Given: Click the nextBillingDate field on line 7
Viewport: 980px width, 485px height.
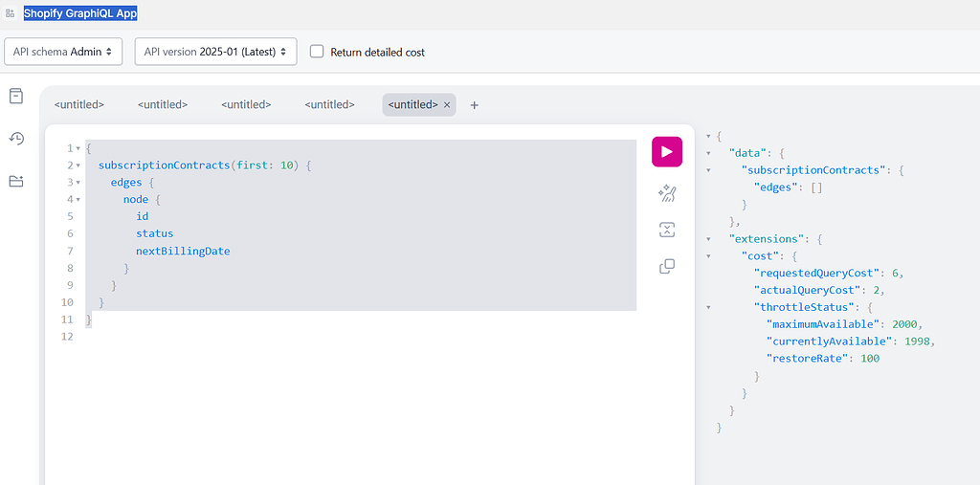Looking at the screenshot, I should 183,251.
